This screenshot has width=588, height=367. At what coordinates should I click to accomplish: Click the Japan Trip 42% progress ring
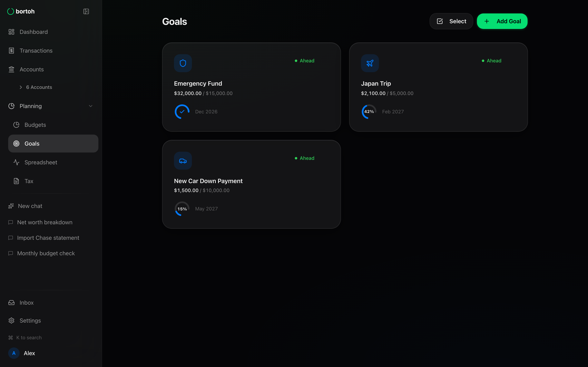pyautogui.click(x=369, y=112)
